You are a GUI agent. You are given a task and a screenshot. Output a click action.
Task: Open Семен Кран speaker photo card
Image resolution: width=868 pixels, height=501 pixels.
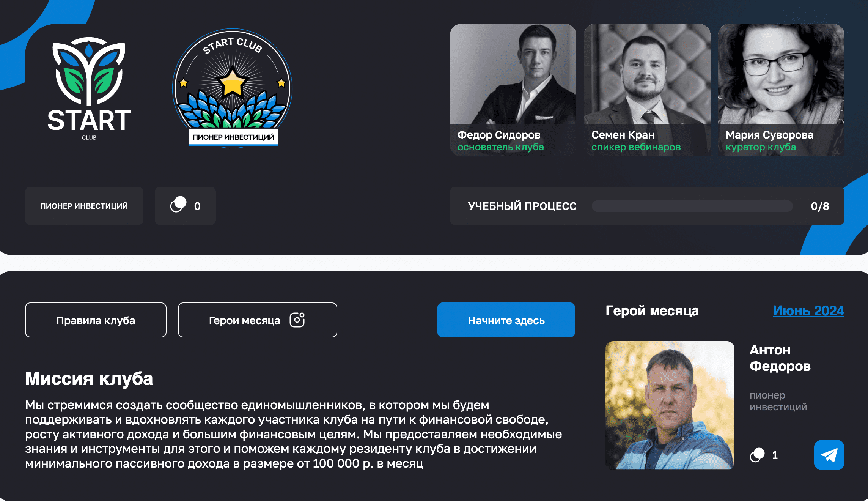point(647,90)
